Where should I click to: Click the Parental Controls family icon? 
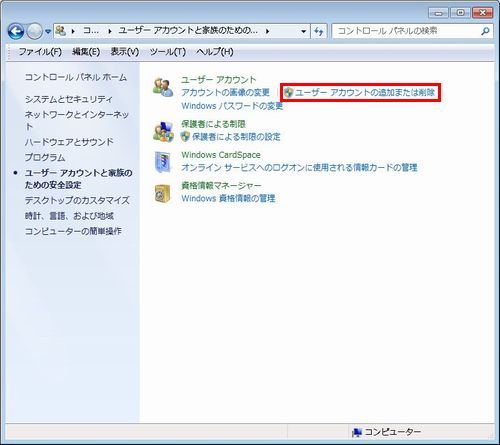[163, 131]
